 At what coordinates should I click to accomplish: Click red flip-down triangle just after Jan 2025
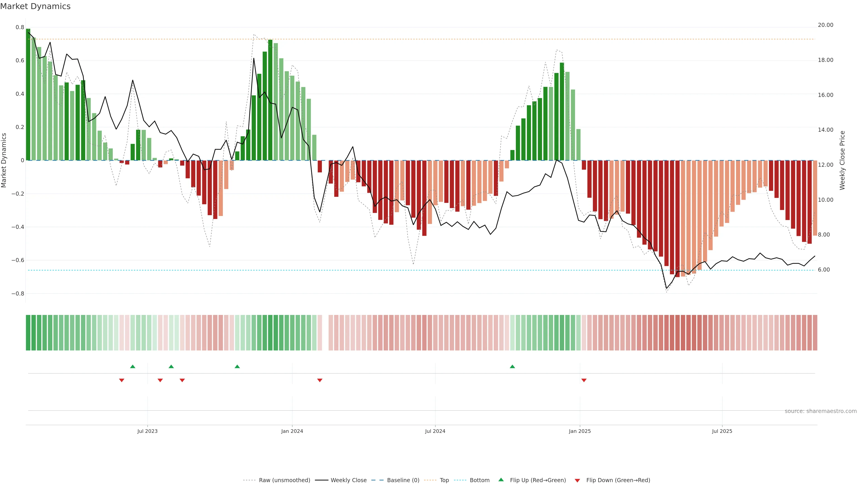tap(584, 380)
